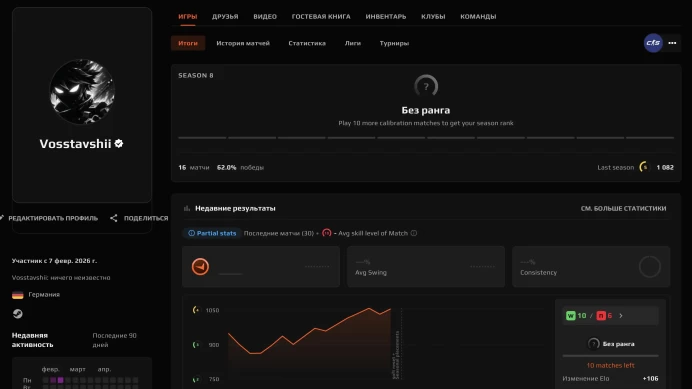Go to the Гостевая книга tab
The height and width of the screenshot is (389, 692).
pos(321,16)
